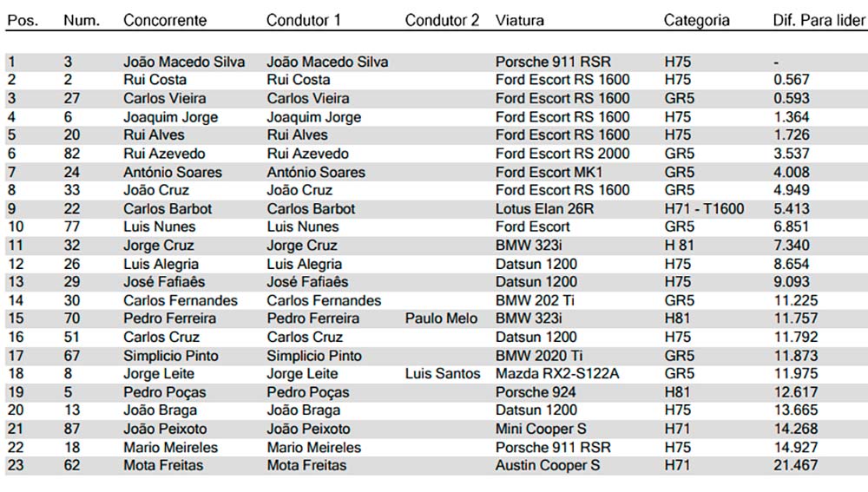Select Paulo Melo in Condutor 2 column
Screen dimensions: 868x492
click(441, 318)
